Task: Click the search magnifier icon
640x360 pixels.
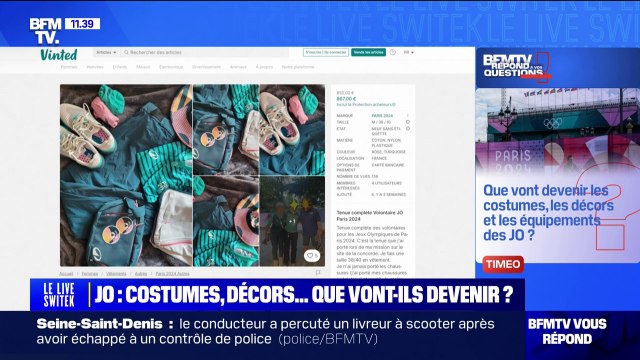Action: click(x=126, y=52)
